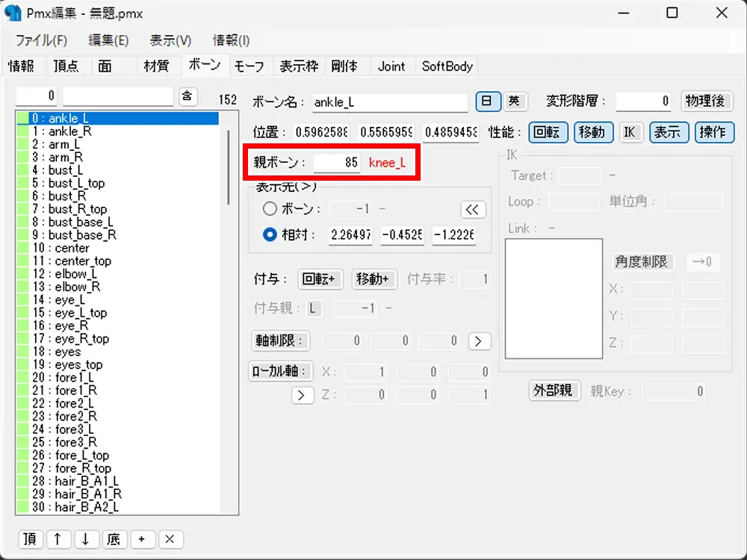Expand the axis limit > button
This screenshot has width=747, height=560.
(479, 341)
